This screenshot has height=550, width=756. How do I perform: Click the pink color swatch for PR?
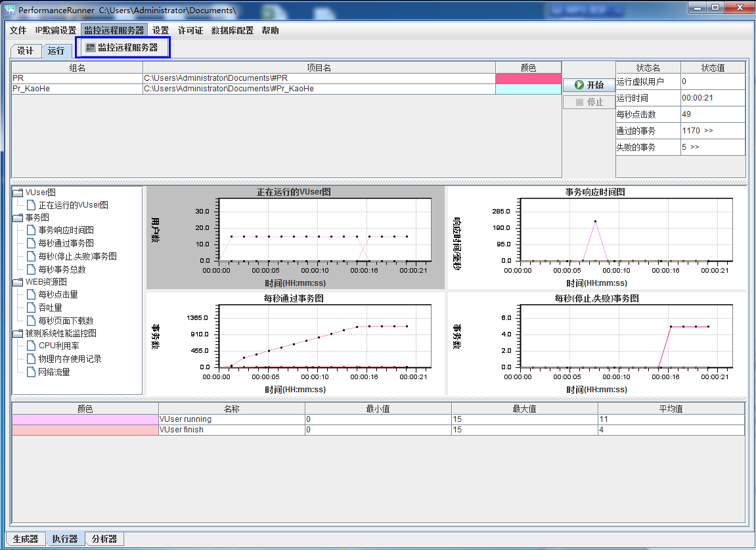tap(528, 78)
